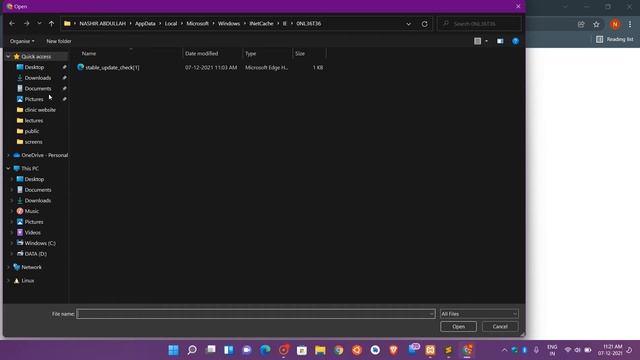Viewport: 640px width, 360px height.
Task: Open File Explorer from taskbar
Action: (320, 350)
